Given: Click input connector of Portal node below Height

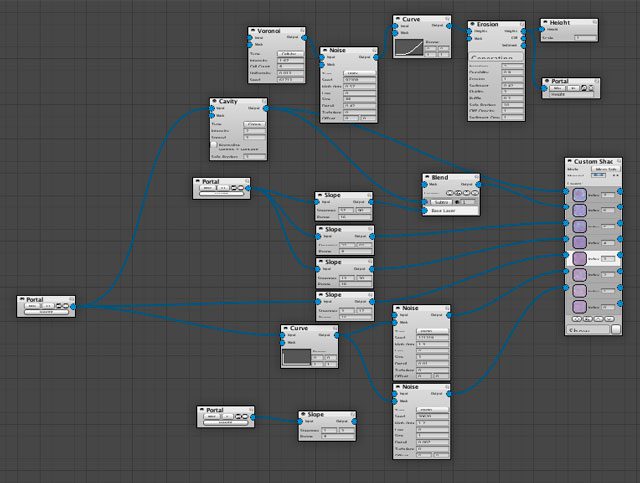Looking at the screenshot, I should (544, 88).
